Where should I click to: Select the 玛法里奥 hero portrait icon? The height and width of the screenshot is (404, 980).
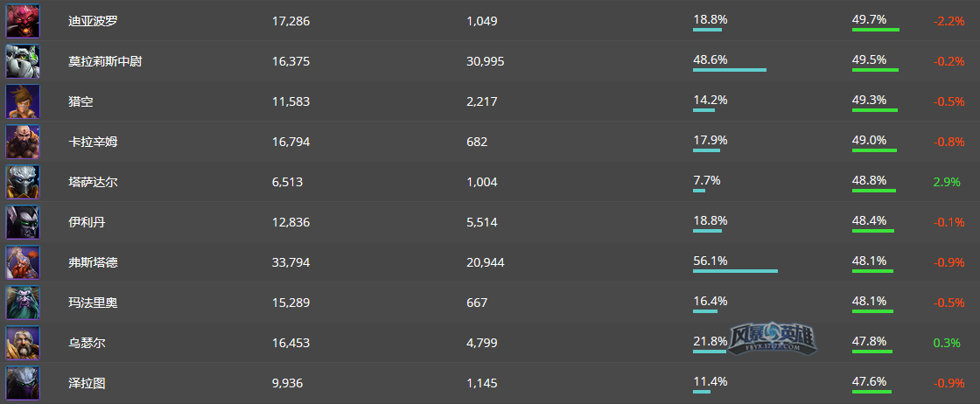[23, 303]
